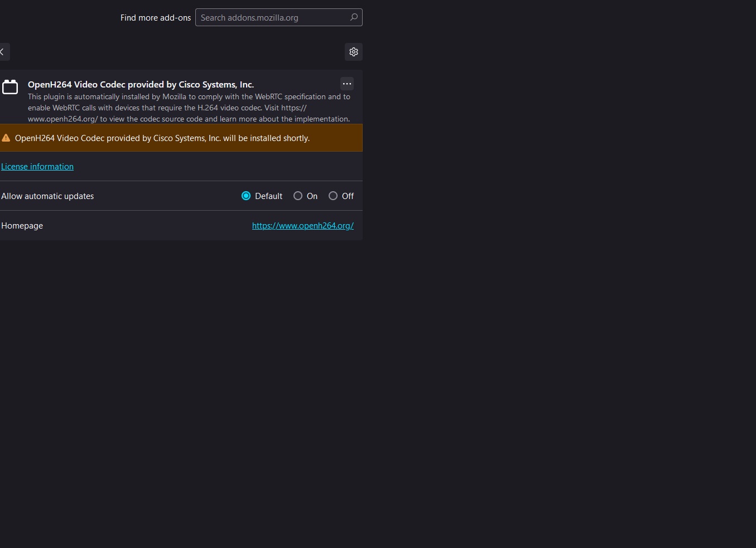Viewport: 756px width, 548px height.
Task: Turn automatic updates Off
Action: pyautogui.click(x=333, y=196)
